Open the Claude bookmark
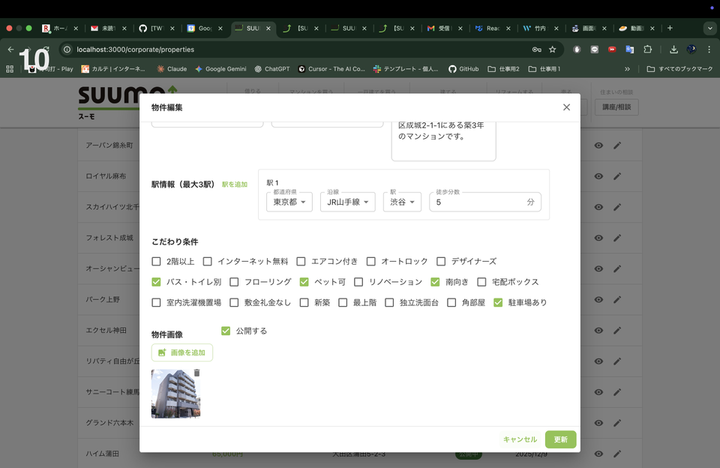Image resolution: width=720 pixels, height=468 pixels. pos(172,69)
